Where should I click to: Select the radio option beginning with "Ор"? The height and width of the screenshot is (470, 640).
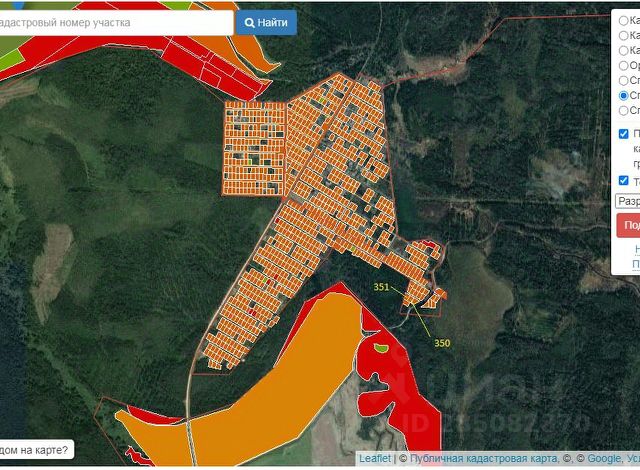click(624, 65)
